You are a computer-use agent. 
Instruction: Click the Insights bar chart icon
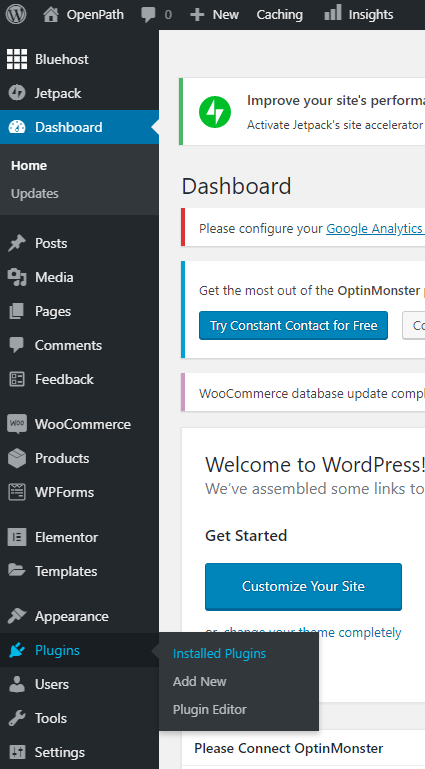(333, 13)
